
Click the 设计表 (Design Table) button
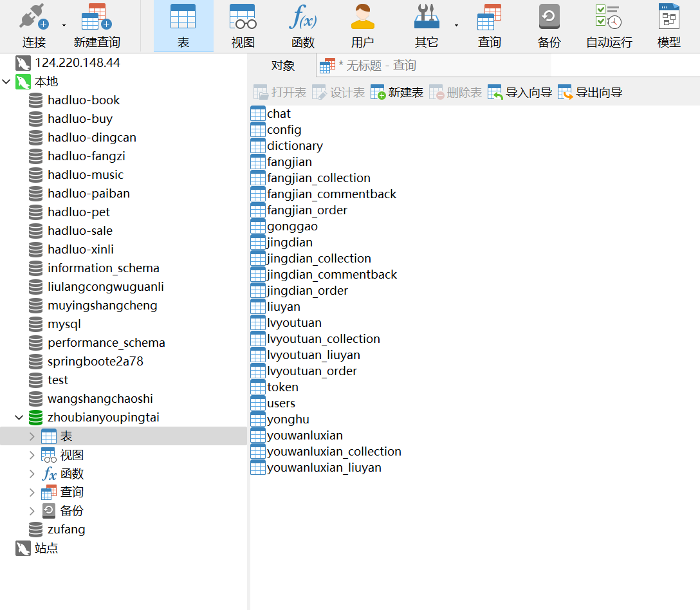(338, 93)
